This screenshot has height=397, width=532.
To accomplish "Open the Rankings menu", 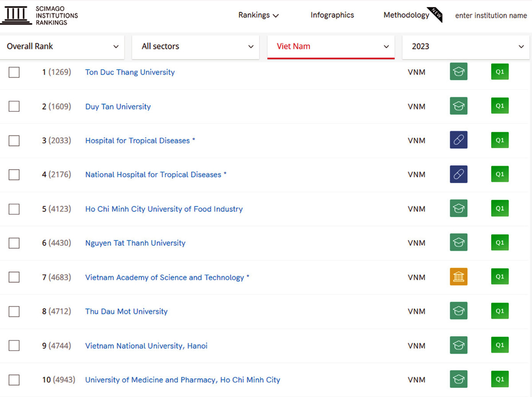I will point(258,15).
